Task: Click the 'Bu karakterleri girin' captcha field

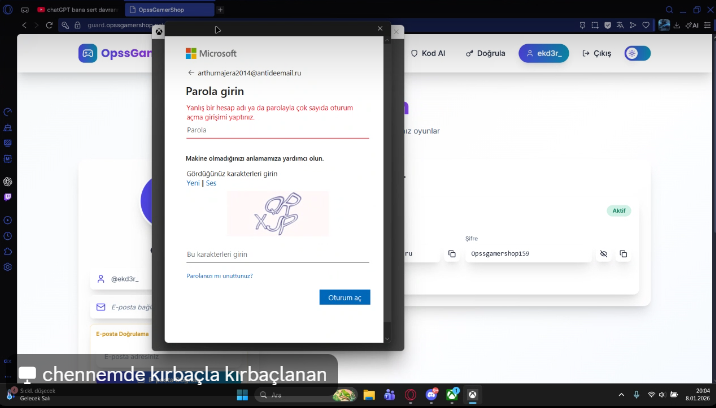Action: (x=277, y=254)
